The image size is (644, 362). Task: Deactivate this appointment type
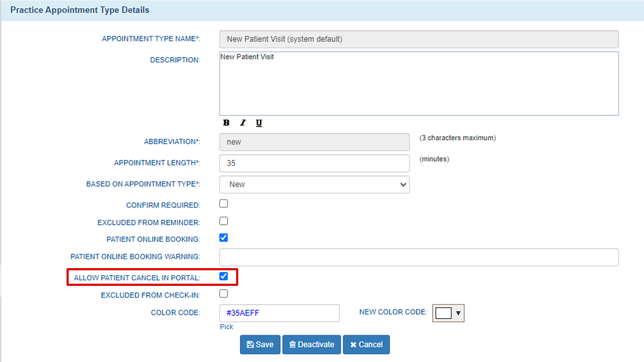(x=312, y=344)
